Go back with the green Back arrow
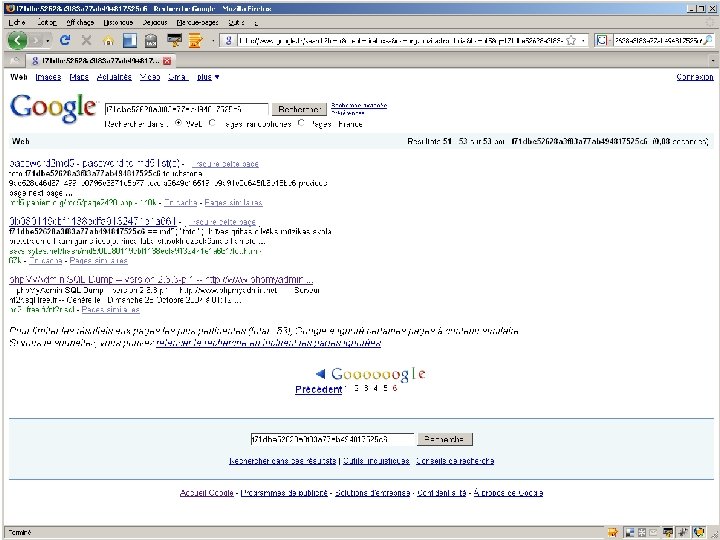 pyautogui.click(x=17, y=40)
